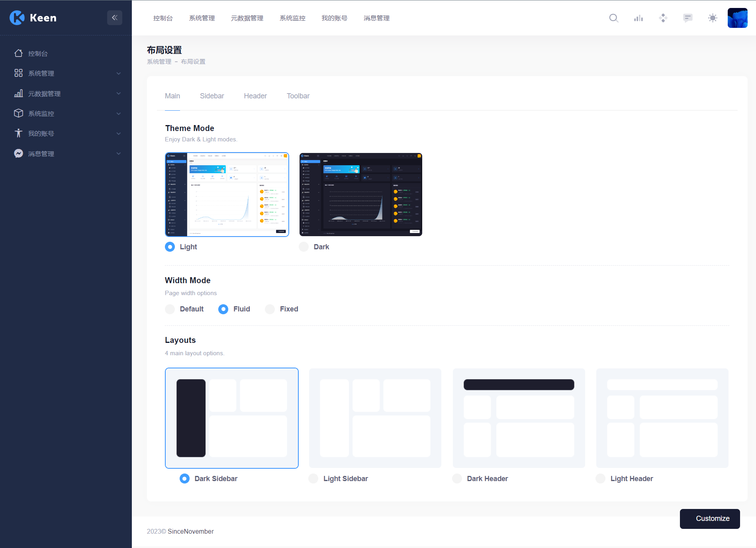Click the 布局设置 breadcrumb text
The image size is (756, 548).
[x=193, y=62]
